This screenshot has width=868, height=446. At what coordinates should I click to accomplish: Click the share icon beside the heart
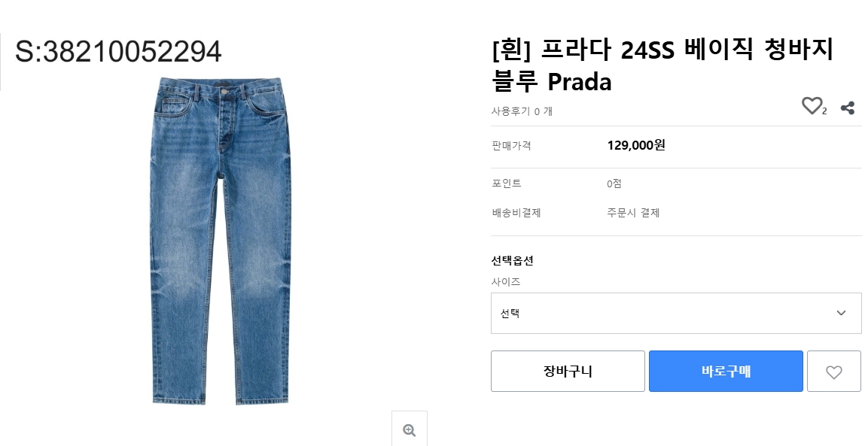point(847,108)
